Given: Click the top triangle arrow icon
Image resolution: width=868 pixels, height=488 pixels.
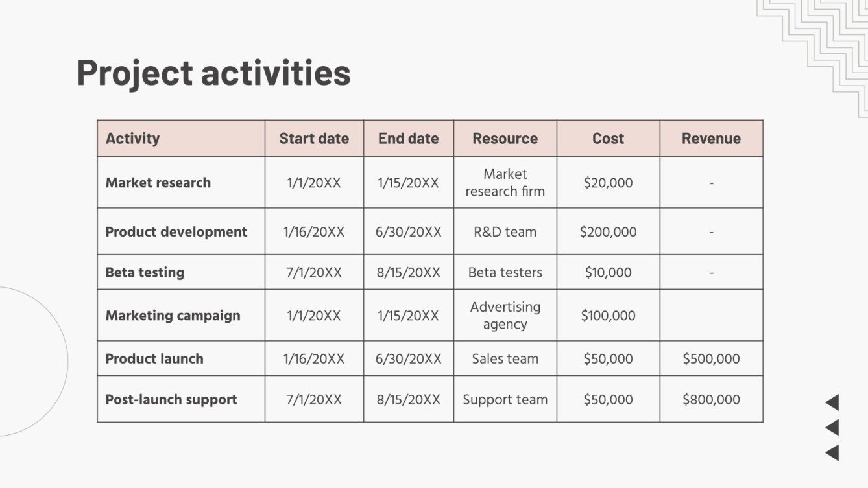Looking at the screenshot, I should [833, 402].
